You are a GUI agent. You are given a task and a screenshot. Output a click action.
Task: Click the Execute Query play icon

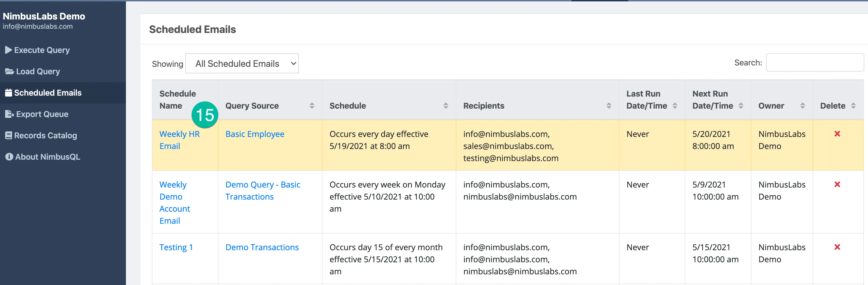click(x=8, y=50)
